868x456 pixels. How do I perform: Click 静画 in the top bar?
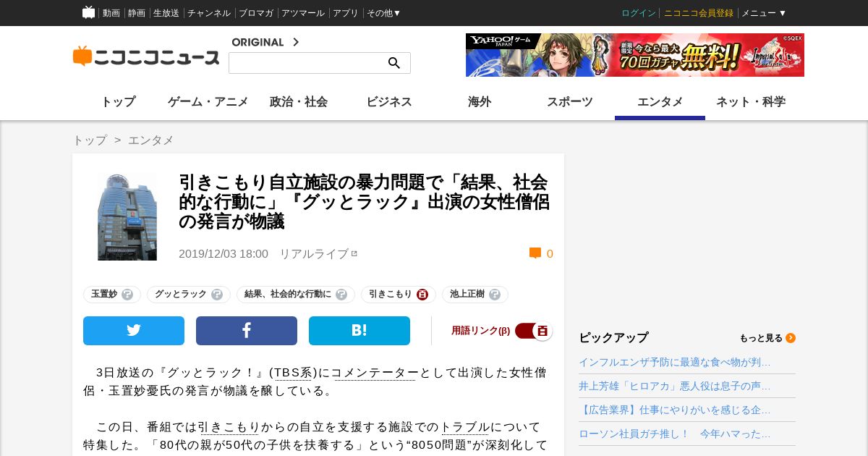coord(137,13)
